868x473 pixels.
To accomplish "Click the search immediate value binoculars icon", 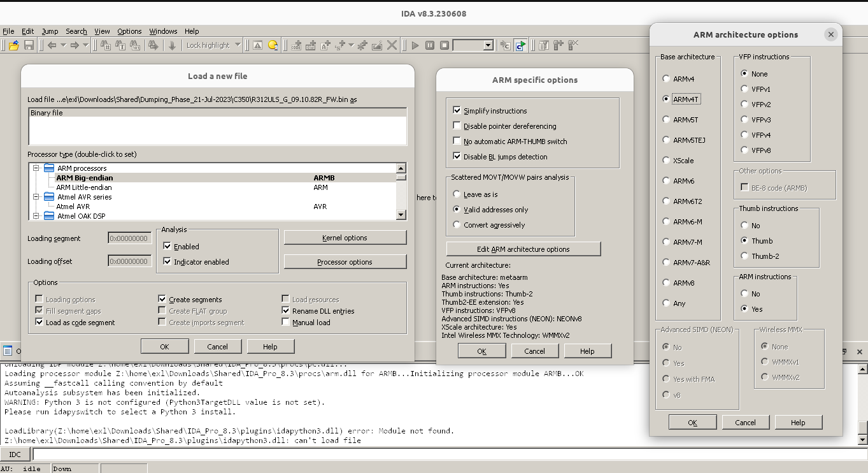I will pos(105,45).
